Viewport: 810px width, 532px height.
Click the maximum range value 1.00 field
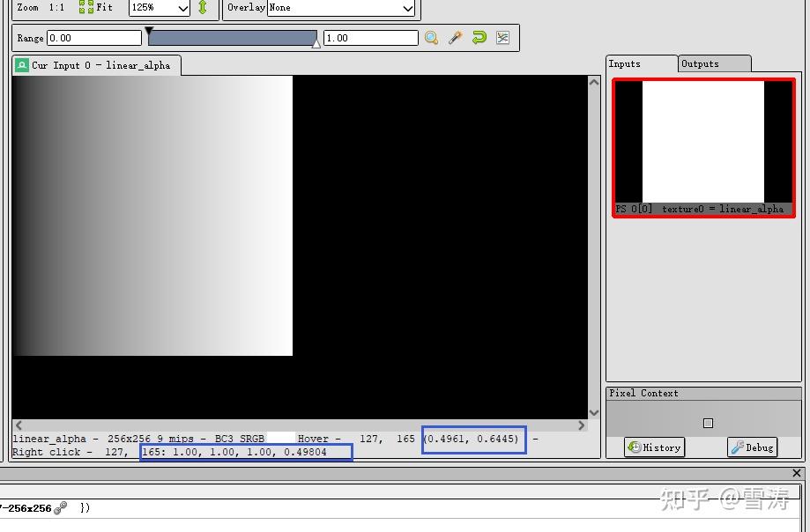click(x=369, y=37)
